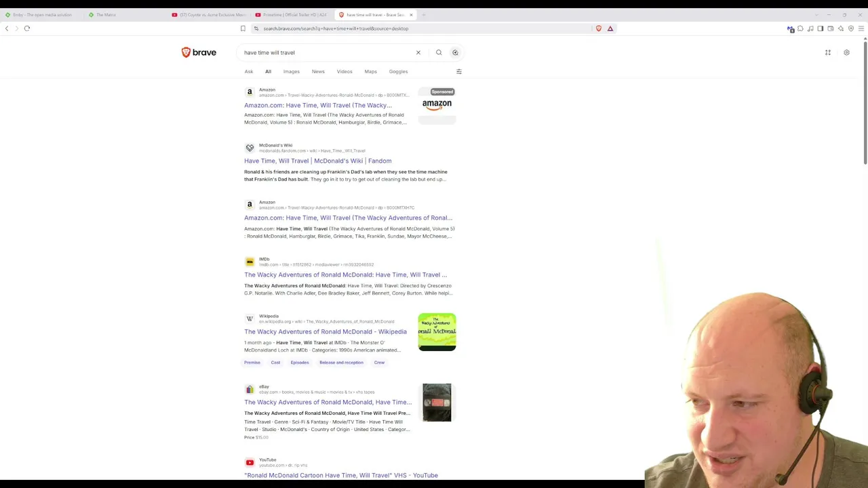Click the Wikipedia result green thumbnail

(x=437, y=332)
